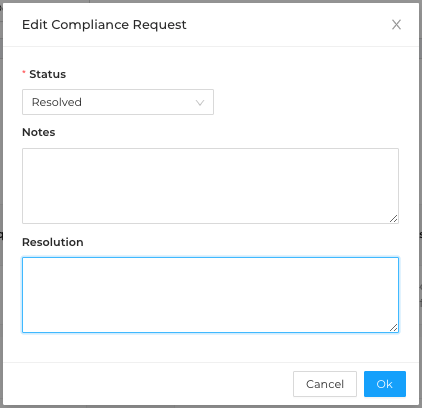Confirm changes with the Ok button

385,384
